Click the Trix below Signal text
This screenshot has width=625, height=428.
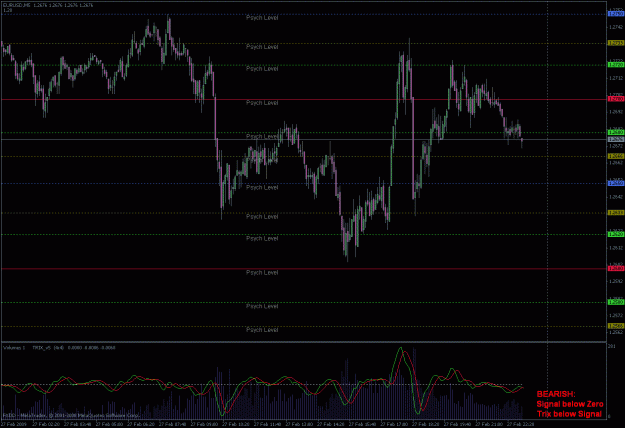(569, 414)
